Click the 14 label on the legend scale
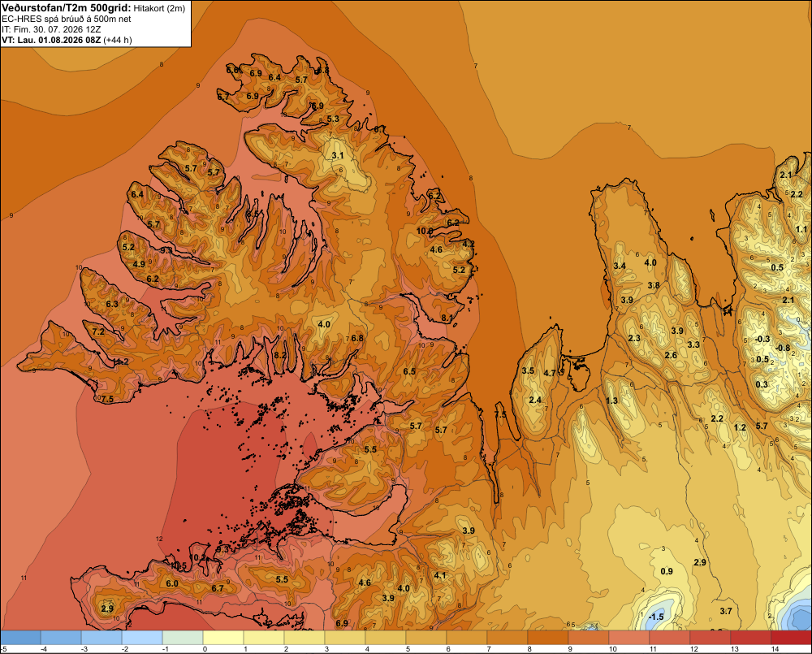 775,649
